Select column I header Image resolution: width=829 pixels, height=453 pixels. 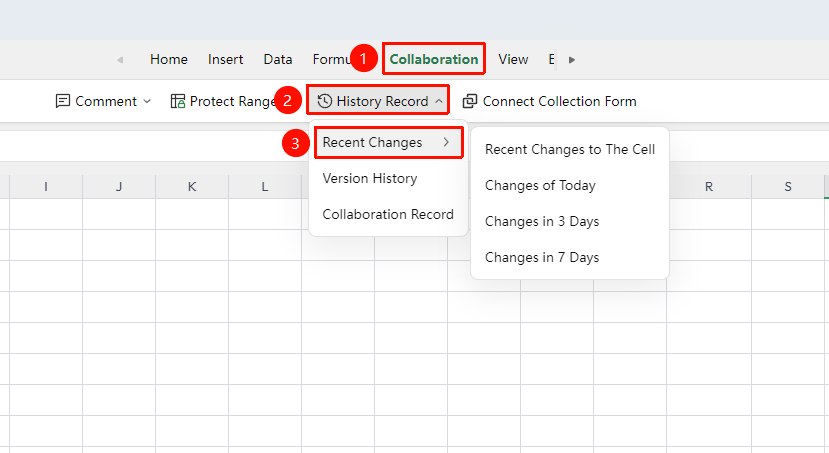[x=46, y=187]
